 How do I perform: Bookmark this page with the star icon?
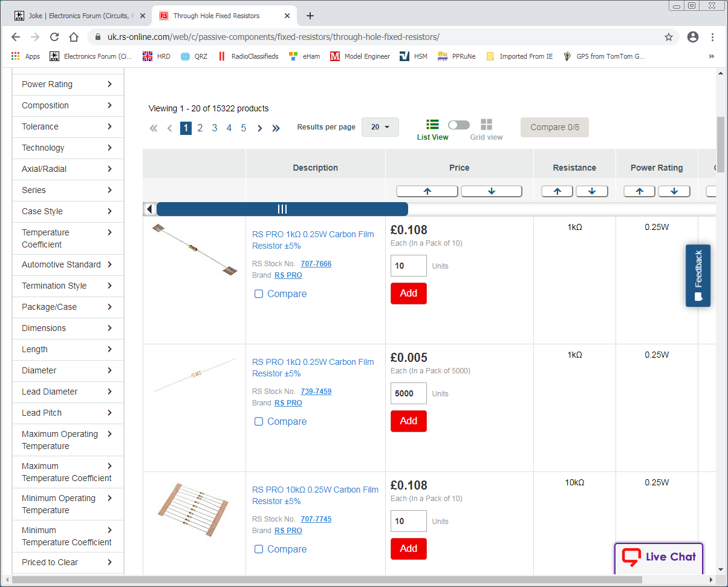[x=669, y=37]
